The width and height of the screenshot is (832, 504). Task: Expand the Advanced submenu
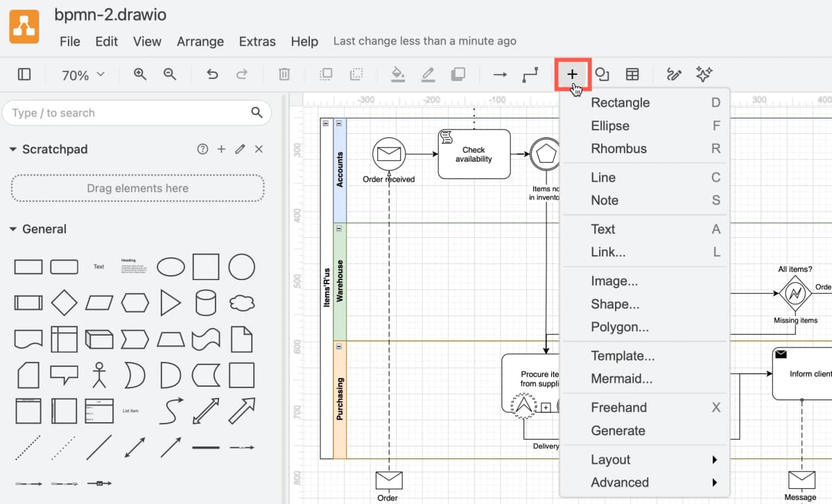(644, 483)
